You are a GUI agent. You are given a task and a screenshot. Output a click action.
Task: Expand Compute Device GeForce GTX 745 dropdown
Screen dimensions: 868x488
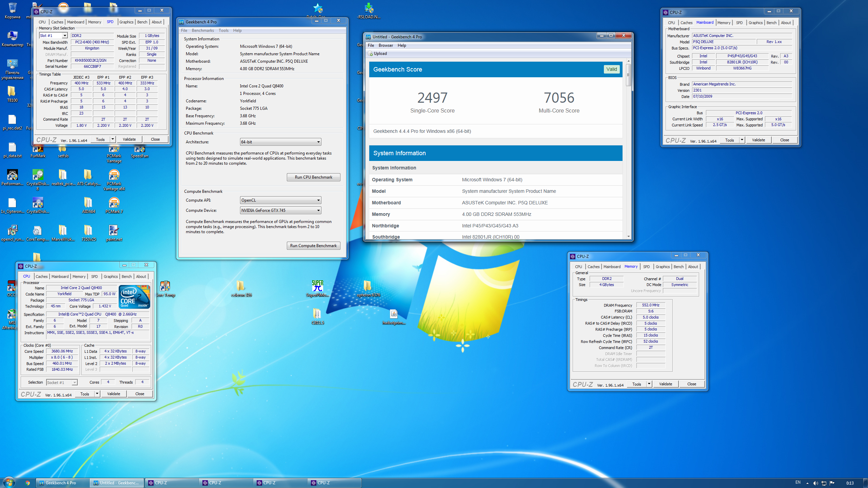(x=280, y=210)
